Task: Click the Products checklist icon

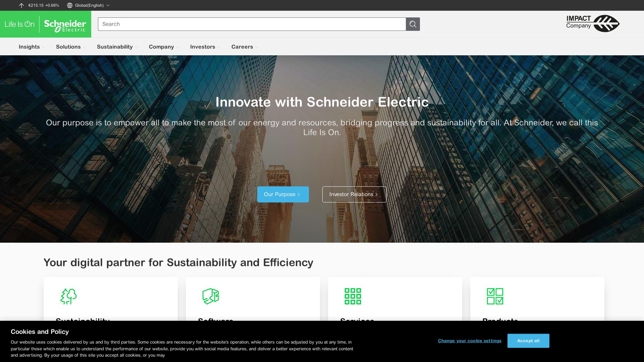Action: (495, 296)
